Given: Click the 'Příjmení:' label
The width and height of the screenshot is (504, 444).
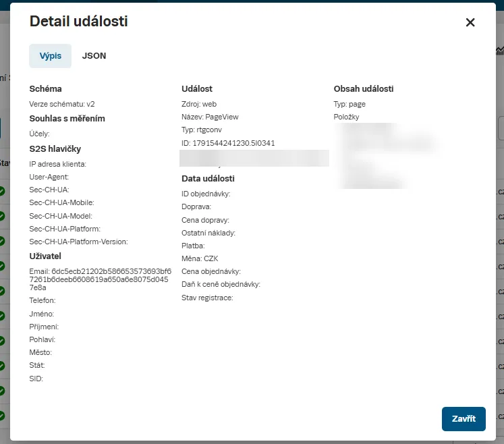Looking at the screenshot, I should click(44, 327).
